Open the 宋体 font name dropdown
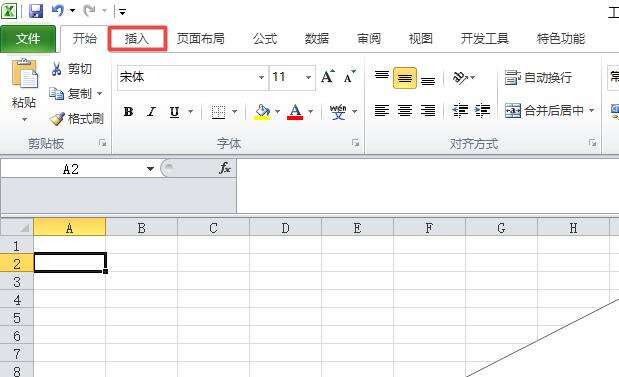619x377 pixels. point(261,77)
